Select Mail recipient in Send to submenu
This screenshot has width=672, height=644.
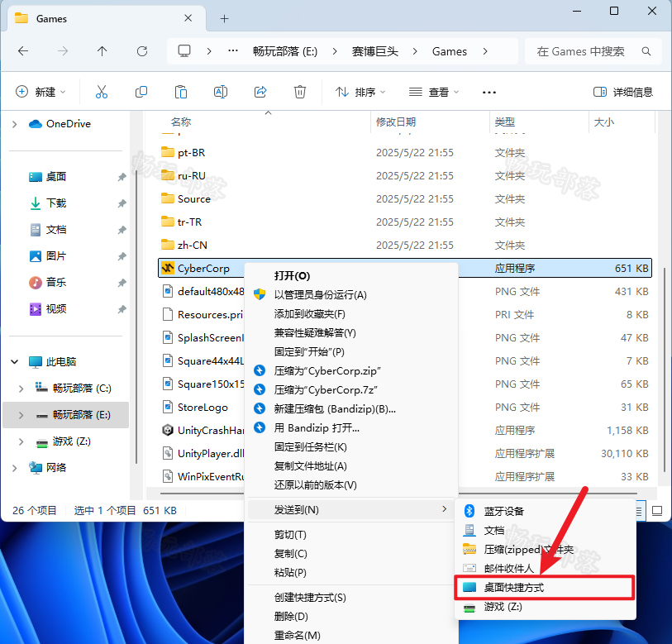point(545,569)
